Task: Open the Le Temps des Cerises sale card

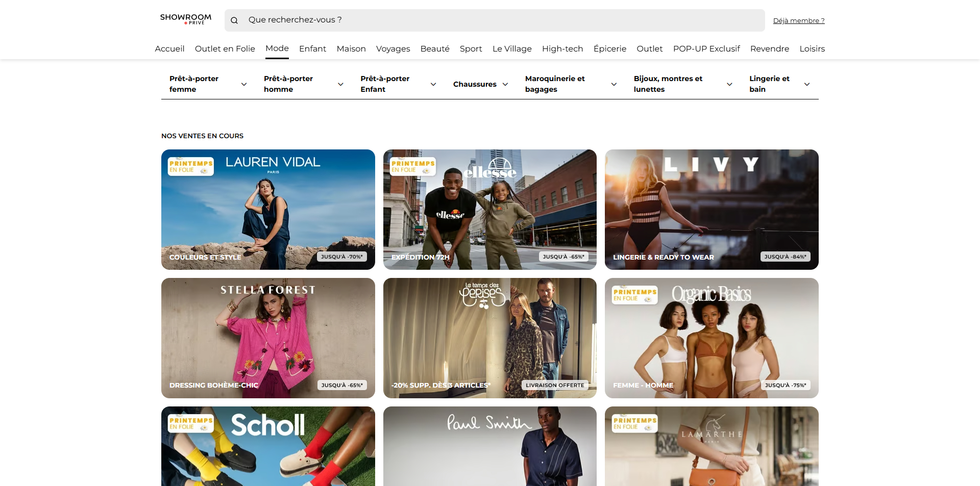Action: point(490,338)
